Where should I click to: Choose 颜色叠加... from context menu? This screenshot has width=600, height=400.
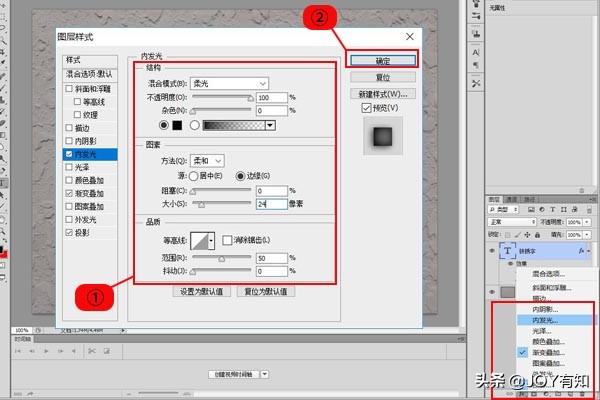(548, 341)
